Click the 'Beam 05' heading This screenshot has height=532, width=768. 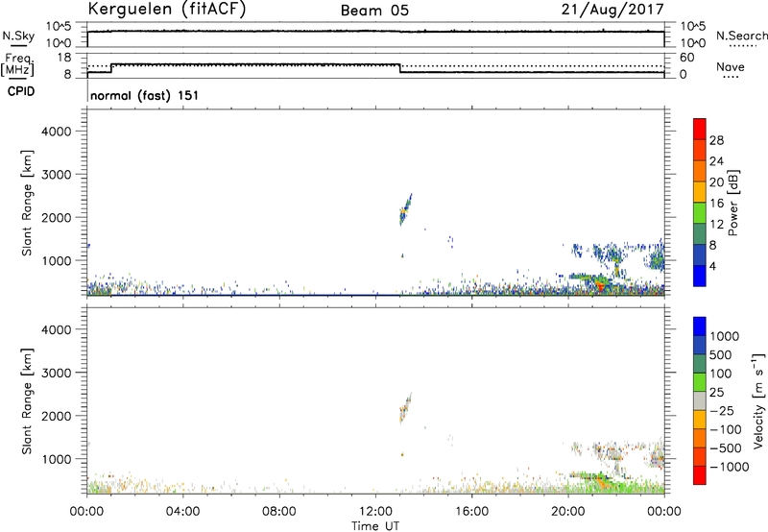374,11
